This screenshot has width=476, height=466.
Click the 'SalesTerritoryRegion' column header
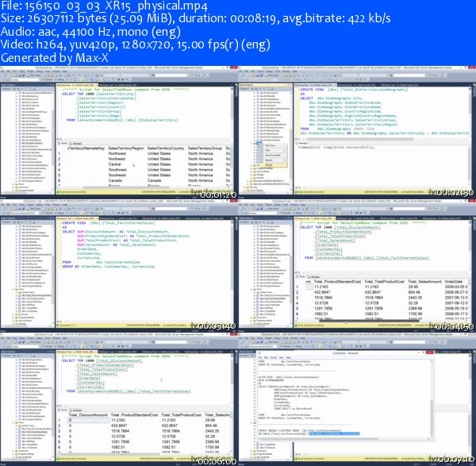tap(126, 148)
